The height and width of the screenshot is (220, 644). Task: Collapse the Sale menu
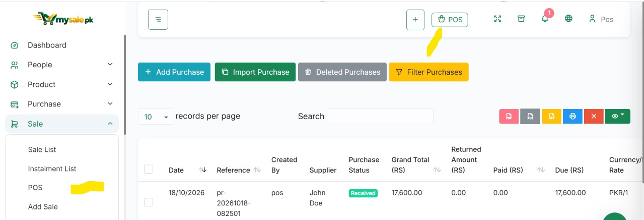[x=62, y=124]
